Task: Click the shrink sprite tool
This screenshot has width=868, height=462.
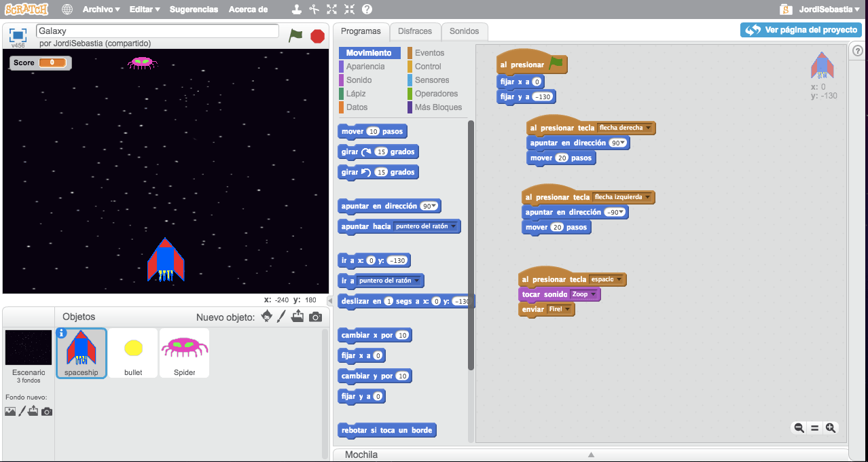Action: (350, 9)
